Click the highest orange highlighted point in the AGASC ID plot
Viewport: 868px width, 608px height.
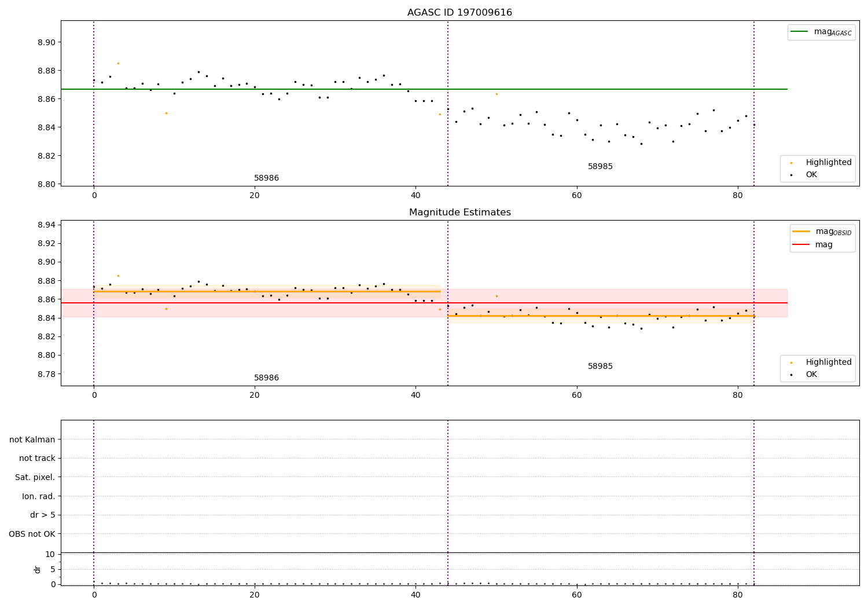118,63
